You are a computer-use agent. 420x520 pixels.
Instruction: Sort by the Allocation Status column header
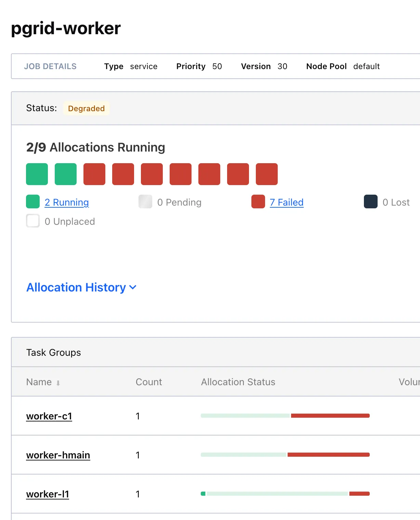238,382
